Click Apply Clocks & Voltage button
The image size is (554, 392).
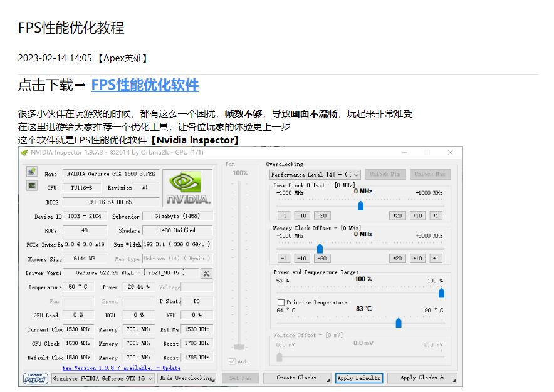coord(422,378)
